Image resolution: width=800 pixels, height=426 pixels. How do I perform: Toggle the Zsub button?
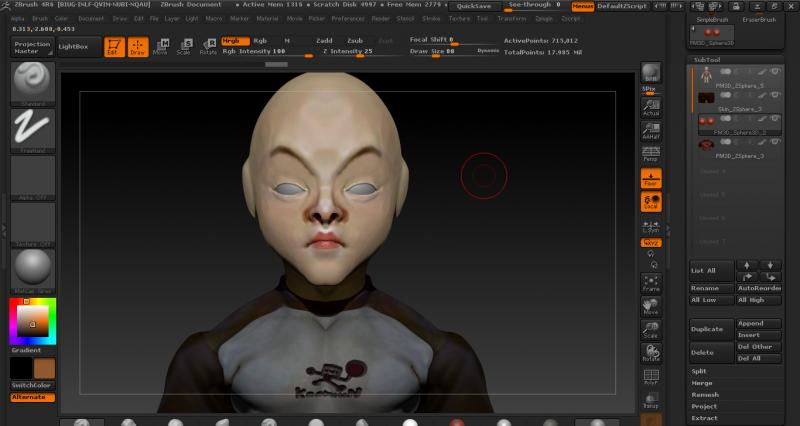355,41
